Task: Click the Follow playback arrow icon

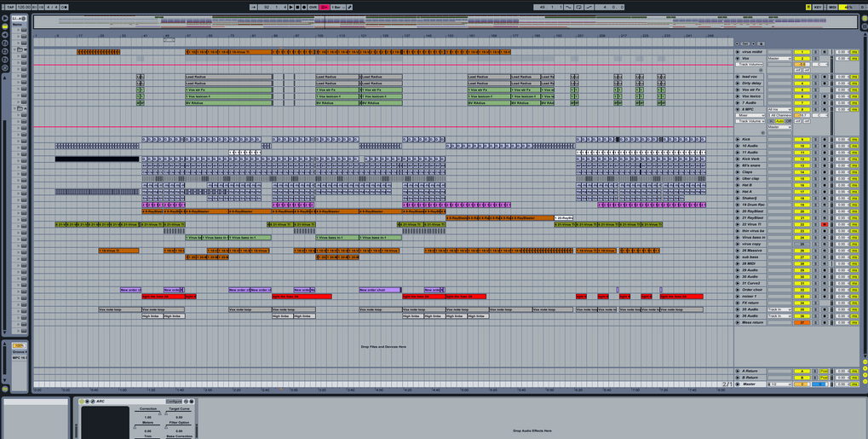Action: [253, 7]
